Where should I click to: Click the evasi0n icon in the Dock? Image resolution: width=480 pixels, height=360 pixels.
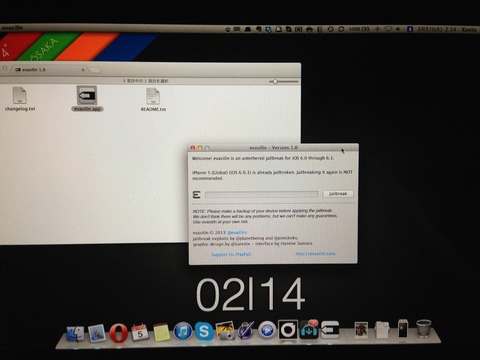click(x=330, y=329)
